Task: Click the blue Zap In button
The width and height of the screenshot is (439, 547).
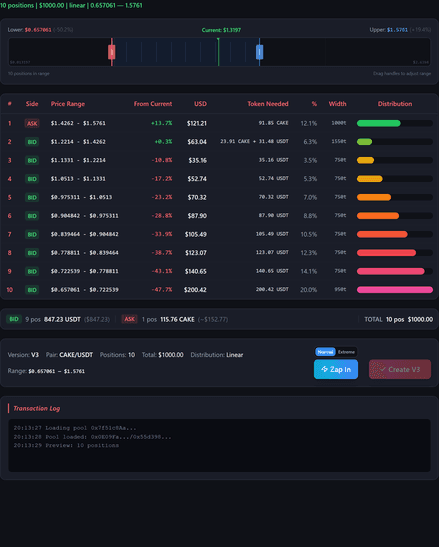Action: (336, 369)
